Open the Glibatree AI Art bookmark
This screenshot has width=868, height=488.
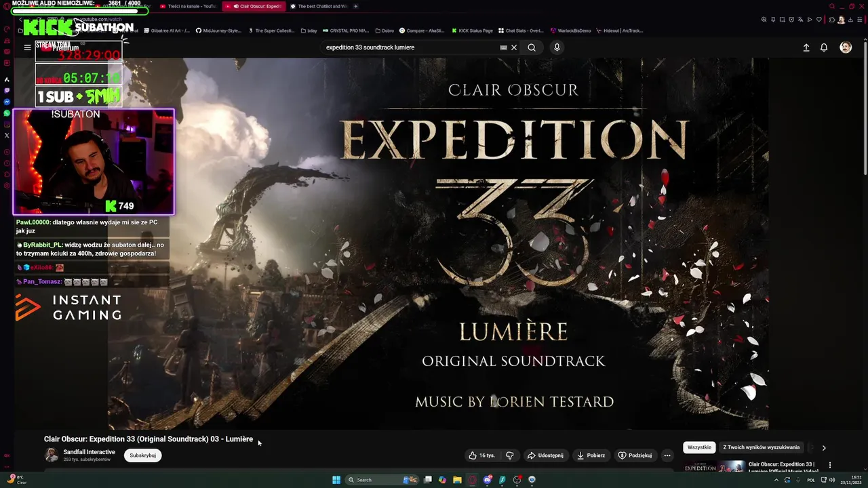[167, 30]
